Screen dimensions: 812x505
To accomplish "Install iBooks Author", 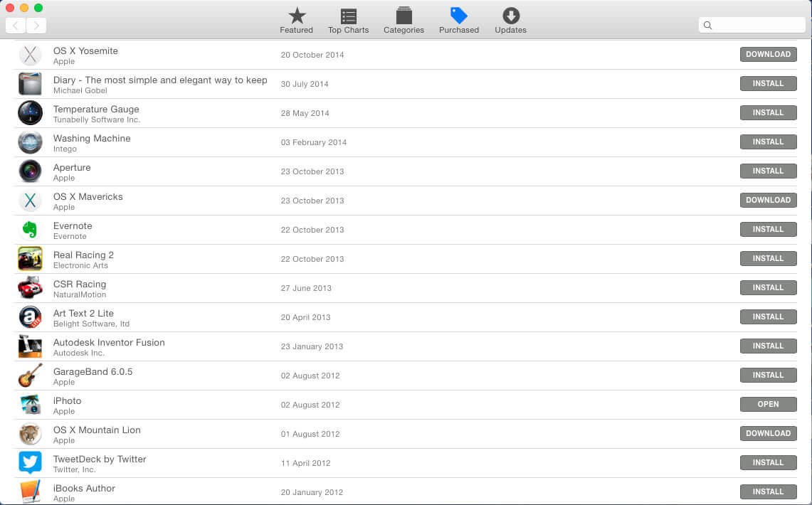I will [768, 491].
